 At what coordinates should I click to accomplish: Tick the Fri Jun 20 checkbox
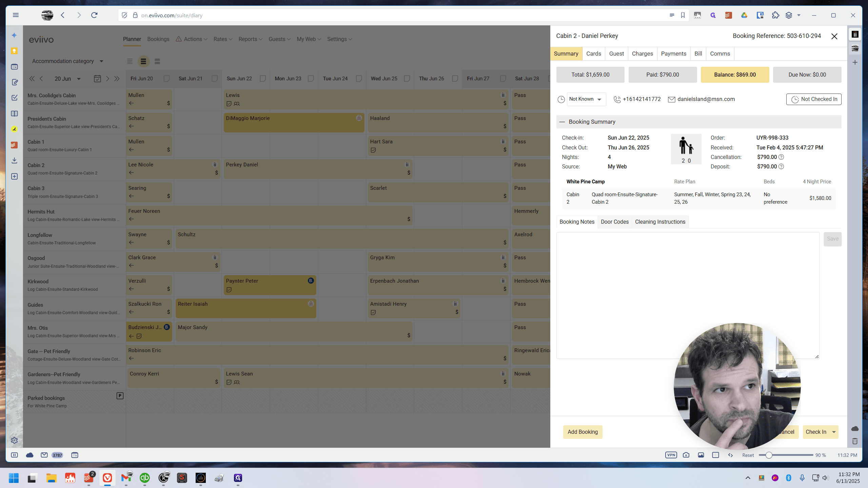(166, 79)
